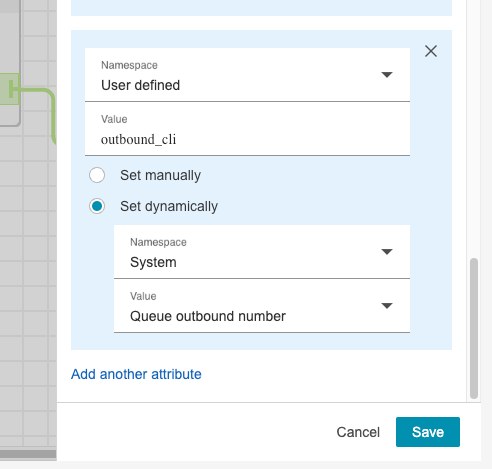Select the Set dynamically radio button
Image resolution: width=492 pixels, height=469 pixels.
[97, 206]
